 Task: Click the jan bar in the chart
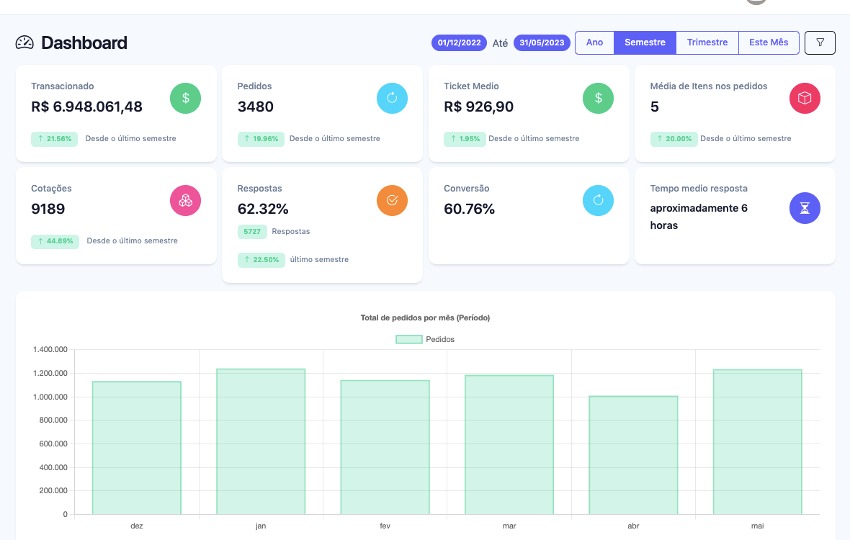click(260, 440)
